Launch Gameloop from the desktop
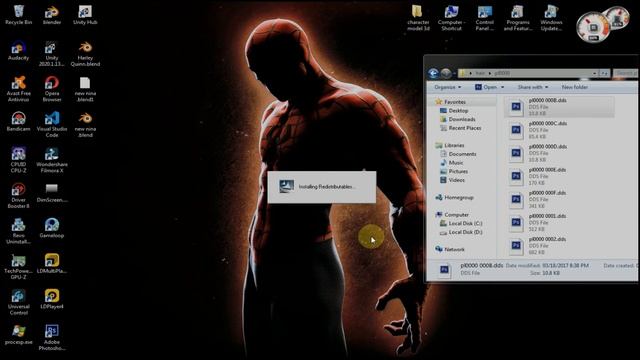This screenshot has height=360, width=640. point(52,228)
